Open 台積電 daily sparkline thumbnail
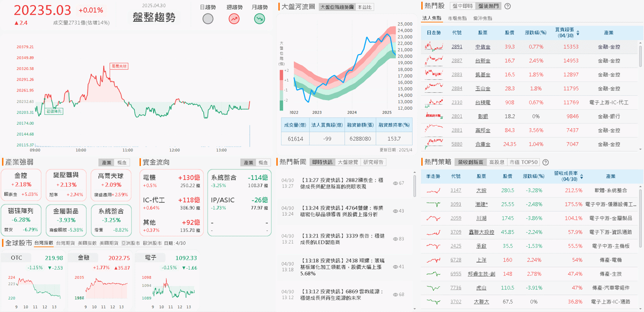This screenshot has height=312, width=644. pos(434,102)
